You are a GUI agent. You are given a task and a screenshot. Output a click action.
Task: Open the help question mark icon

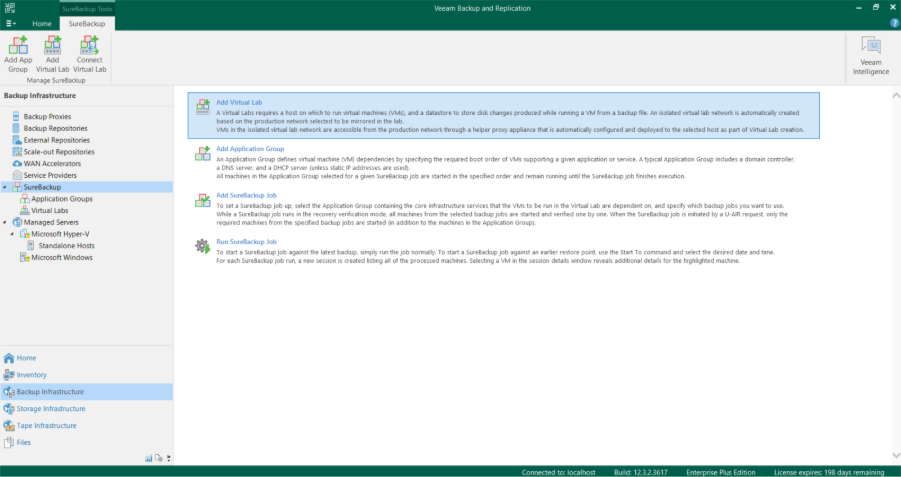coord(894,22)
